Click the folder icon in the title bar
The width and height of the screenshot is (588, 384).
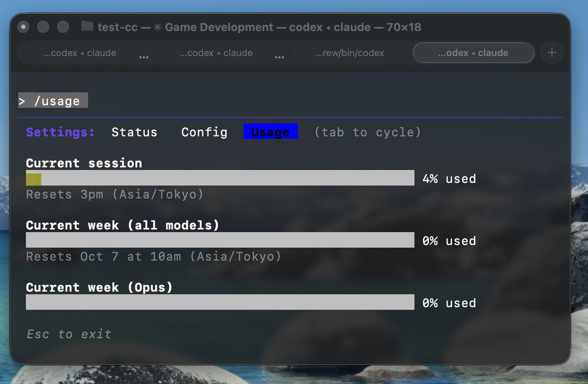86,27
